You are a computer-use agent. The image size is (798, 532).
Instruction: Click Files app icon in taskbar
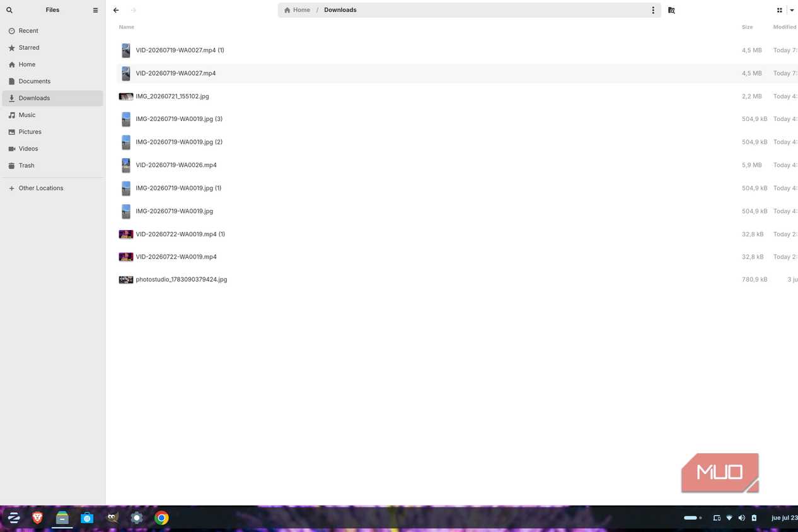click(x=62, y=518)
